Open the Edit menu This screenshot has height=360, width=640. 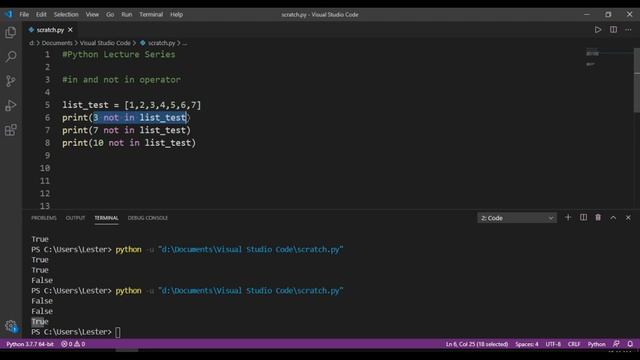pyautogui.click(x=41, y=14)
